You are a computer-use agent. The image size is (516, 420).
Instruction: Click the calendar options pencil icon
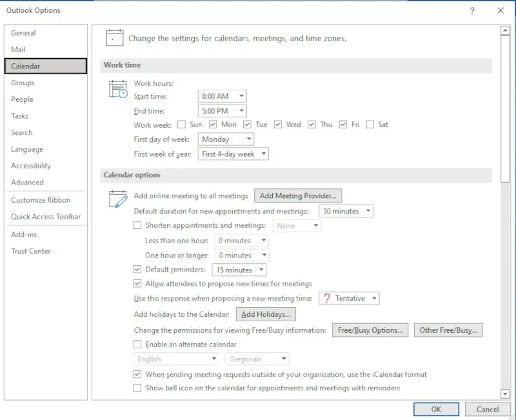pos(118,199)
